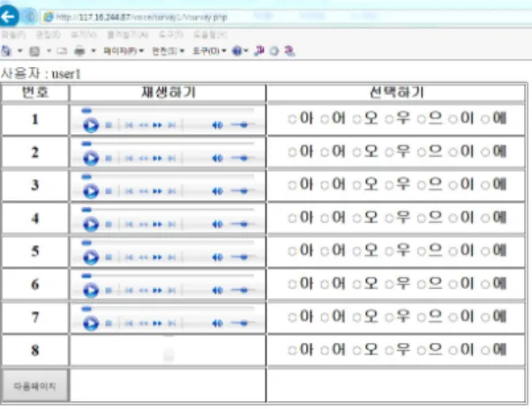Open the 안전(S) dropdown menu
The height and width of the screenshot is (409, 532).
[x=168, y=51]
